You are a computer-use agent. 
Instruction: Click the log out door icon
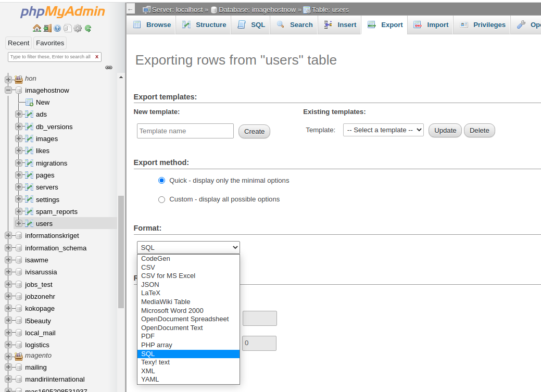(48, 29)
